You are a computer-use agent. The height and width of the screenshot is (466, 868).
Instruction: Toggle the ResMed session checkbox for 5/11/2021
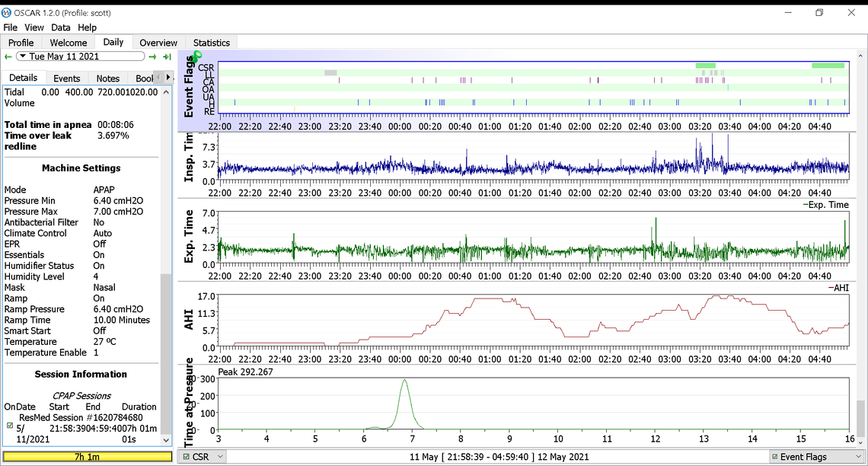(10, 426)
